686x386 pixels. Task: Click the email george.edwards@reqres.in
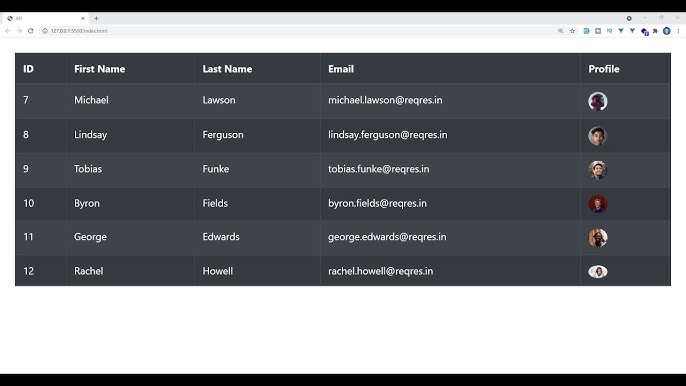(x=387, y=237)
